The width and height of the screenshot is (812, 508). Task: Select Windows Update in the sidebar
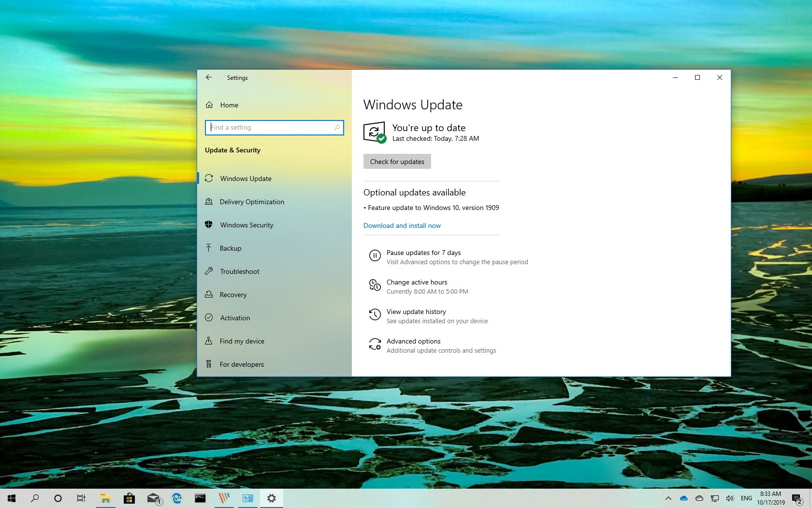245,179
